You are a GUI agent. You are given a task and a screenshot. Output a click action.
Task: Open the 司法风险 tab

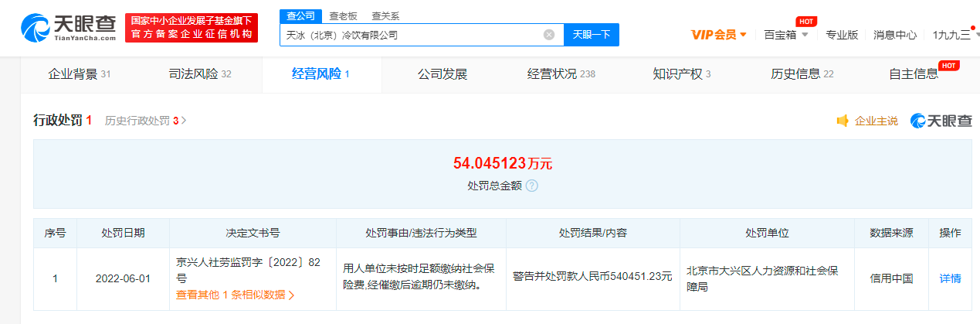click(200, 74)
